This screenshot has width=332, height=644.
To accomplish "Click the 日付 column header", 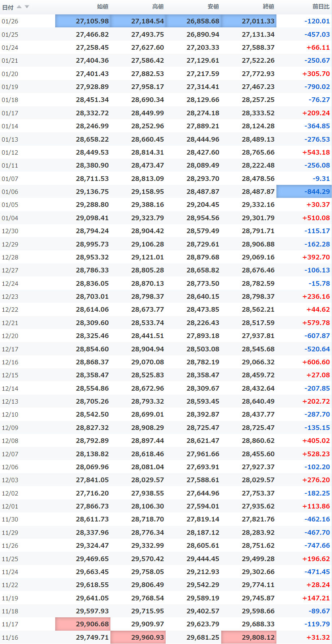I will (x=8, y=7).
